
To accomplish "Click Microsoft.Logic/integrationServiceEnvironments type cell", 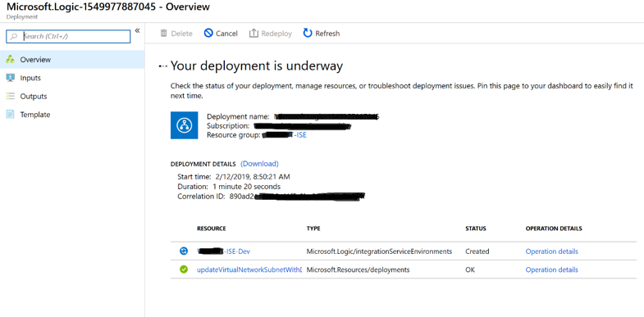I will (379, 251).
